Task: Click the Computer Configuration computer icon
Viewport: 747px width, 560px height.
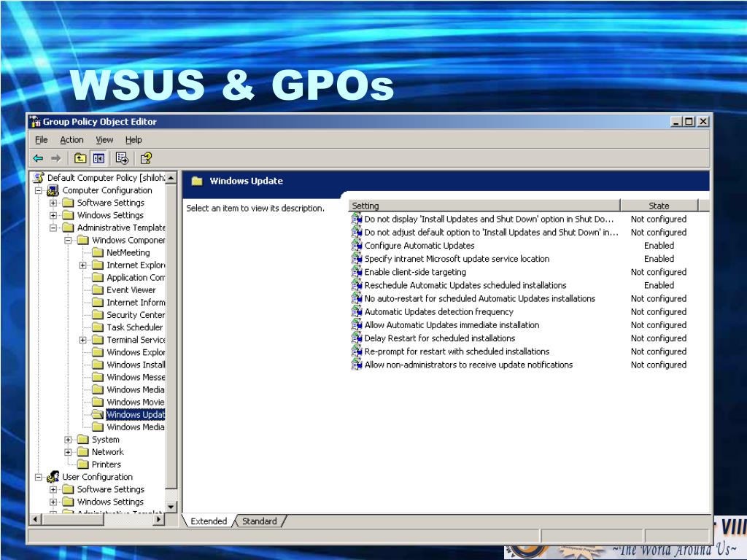Action: [53, 190]
